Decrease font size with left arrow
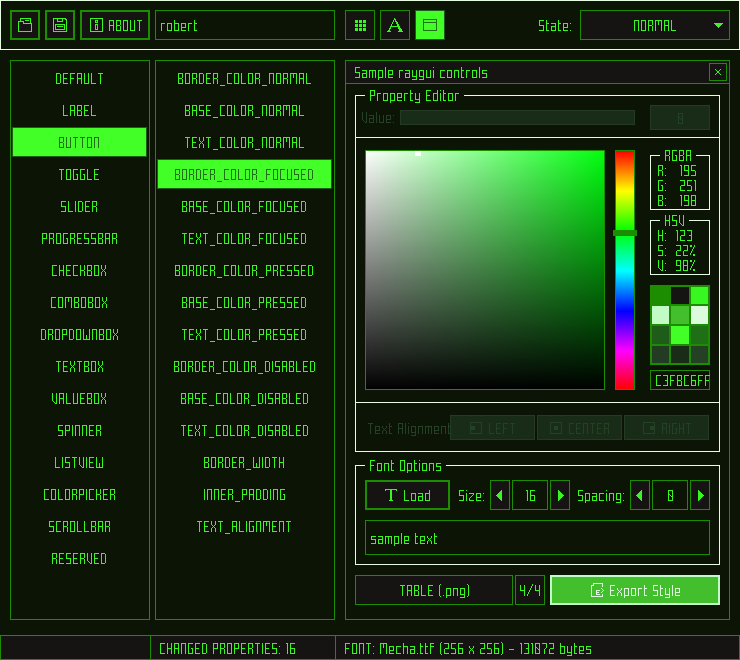Screen dimensions: 740x660 (500, 495)
